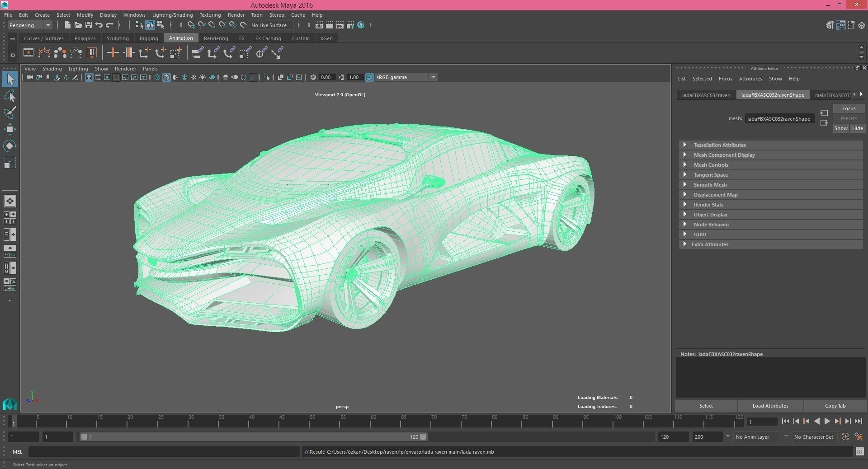Viewport: 868px width, 469px height.
Task: Select the Lasso selection tool
Action: (10, 96)
